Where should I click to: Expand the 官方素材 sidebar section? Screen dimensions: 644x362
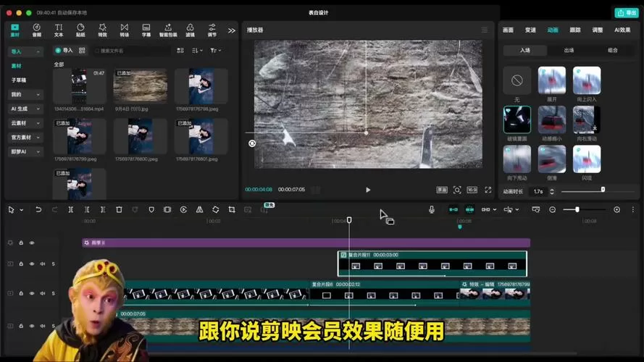click(x=38, y=138)
